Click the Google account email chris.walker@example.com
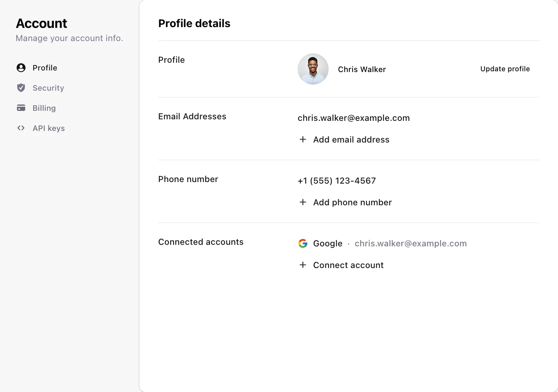Image resolution: width=558 pixels, height=392 pixels. 411,244
